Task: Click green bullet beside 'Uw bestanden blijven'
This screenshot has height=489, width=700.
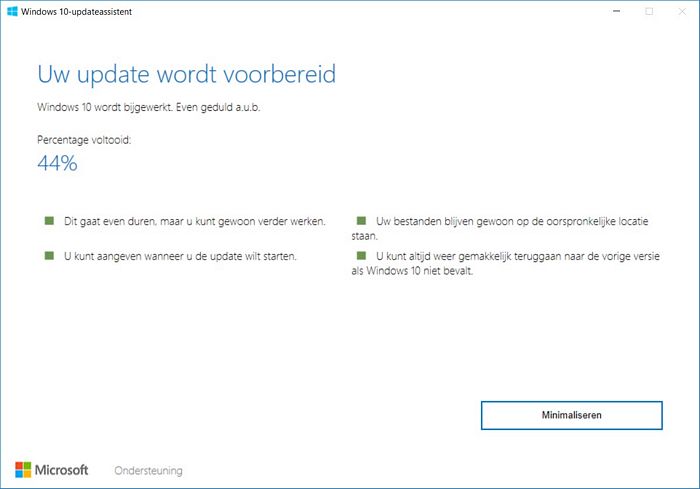Action: click(x=361, y=221)
